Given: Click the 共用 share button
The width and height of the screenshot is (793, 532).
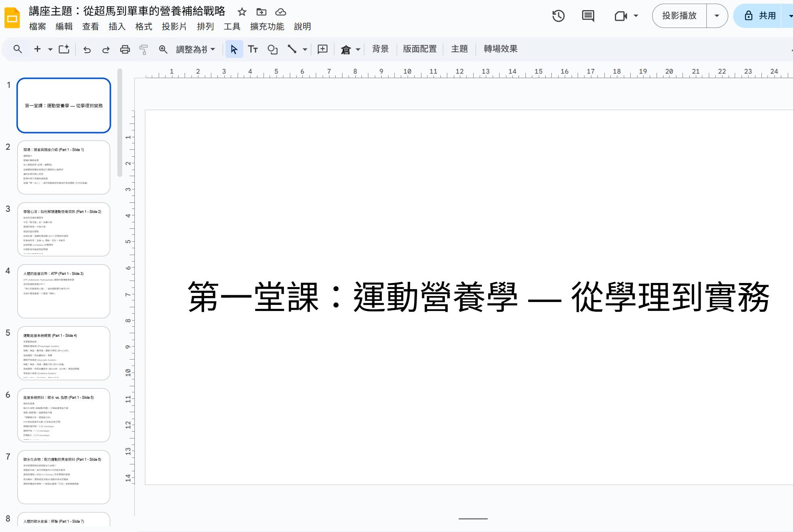Looking at the screenshot, I should (x=760, y=16).
